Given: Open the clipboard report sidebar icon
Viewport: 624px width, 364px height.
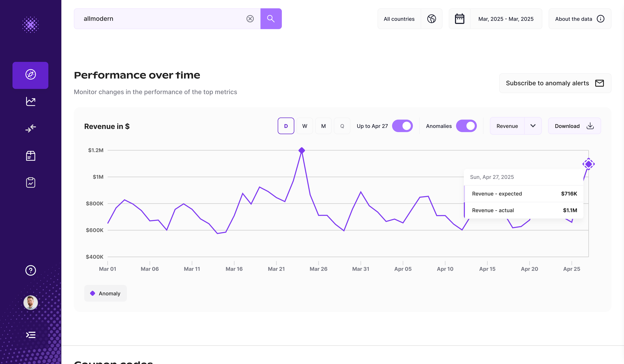Looking at the screenshot, I should click(x=30, y=183).
